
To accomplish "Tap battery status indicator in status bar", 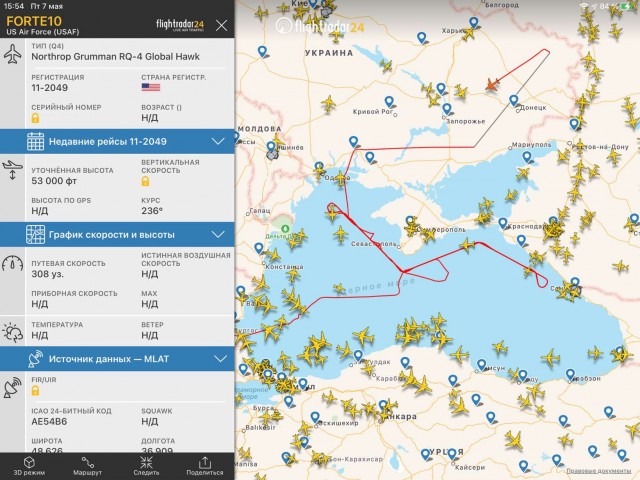I will [x=626, y=6].
